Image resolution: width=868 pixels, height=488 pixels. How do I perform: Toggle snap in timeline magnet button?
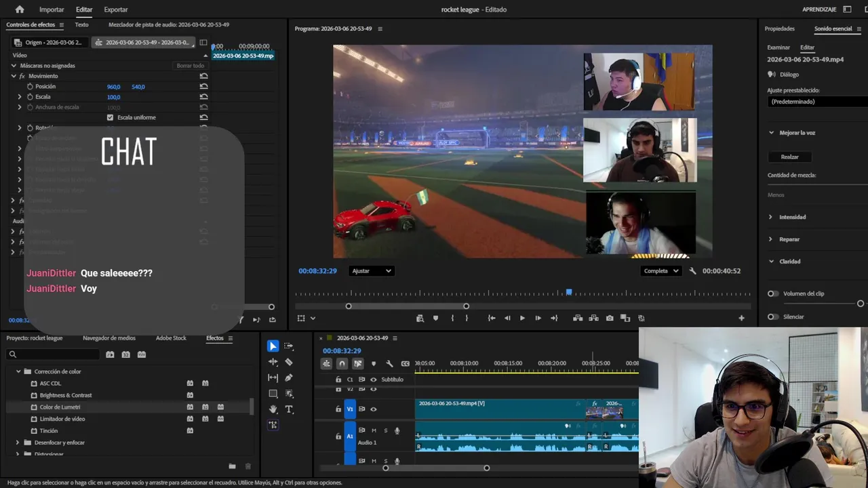pyautogui.click(x=342, y=364)
